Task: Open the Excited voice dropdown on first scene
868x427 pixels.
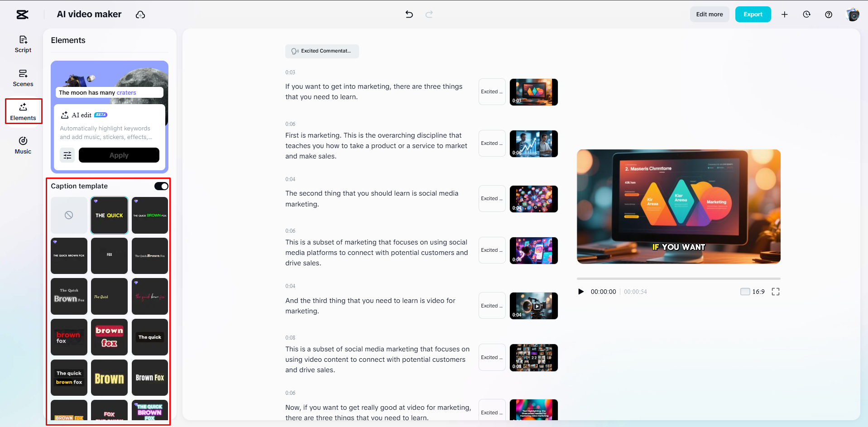Action: pos(492,91)
